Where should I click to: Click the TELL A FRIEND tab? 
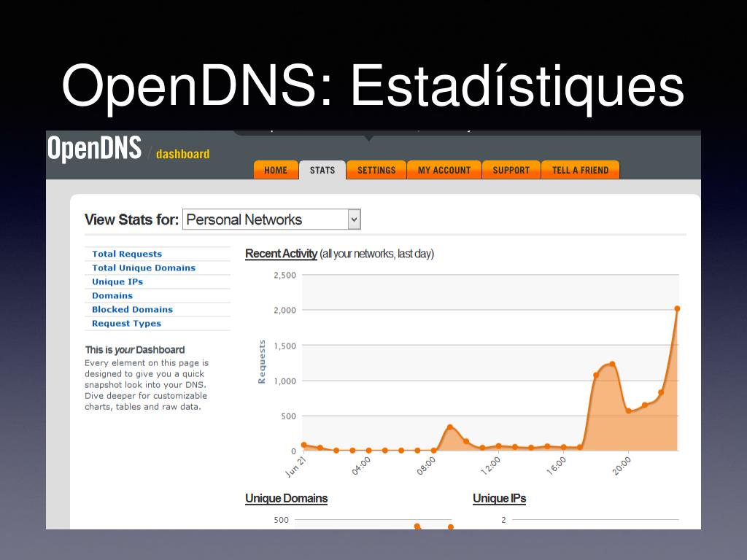[x=580, y=170]
